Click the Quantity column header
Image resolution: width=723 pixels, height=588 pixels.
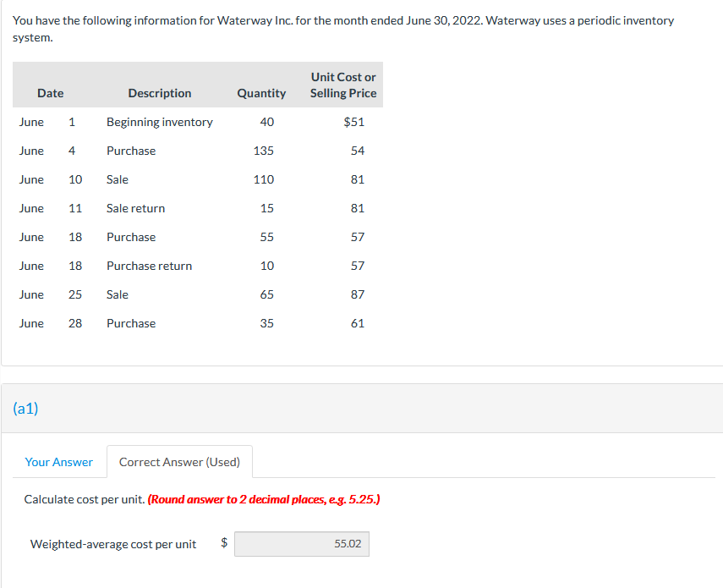coord(261,93)
